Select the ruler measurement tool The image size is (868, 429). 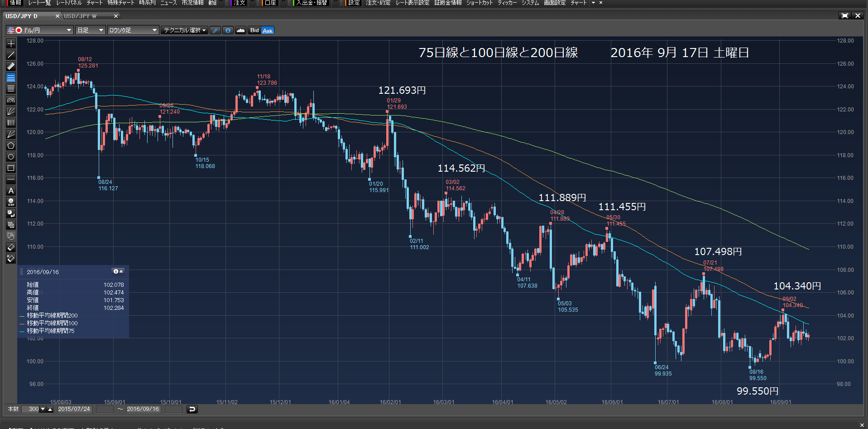(x=11, y=66)
